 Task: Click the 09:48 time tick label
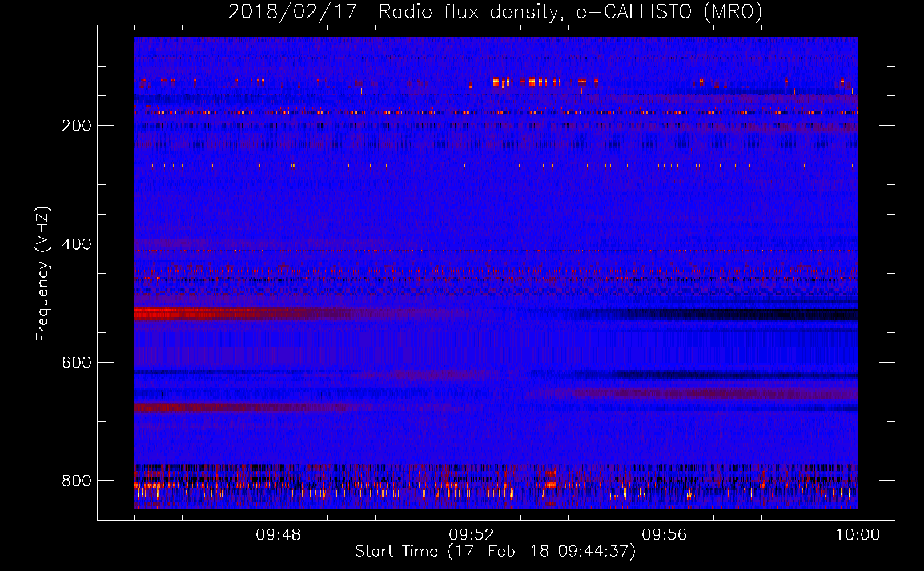[x=279, y=535]
